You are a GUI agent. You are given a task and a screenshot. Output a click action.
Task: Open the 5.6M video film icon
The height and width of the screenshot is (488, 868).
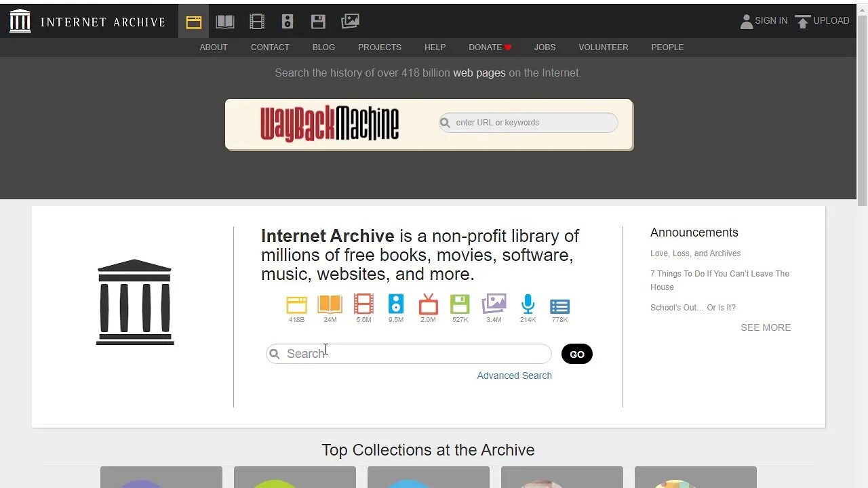click(x=363, y=304)
